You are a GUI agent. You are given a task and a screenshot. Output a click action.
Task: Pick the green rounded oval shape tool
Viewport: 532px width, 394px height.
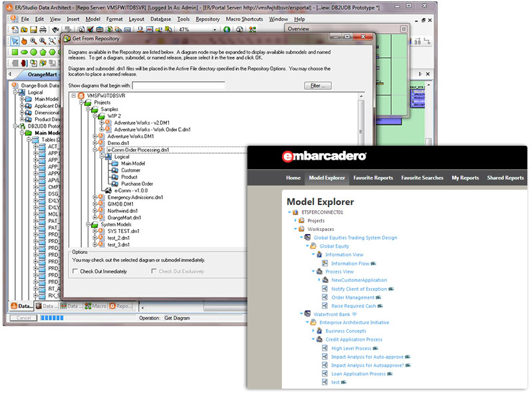click(24, 53)
